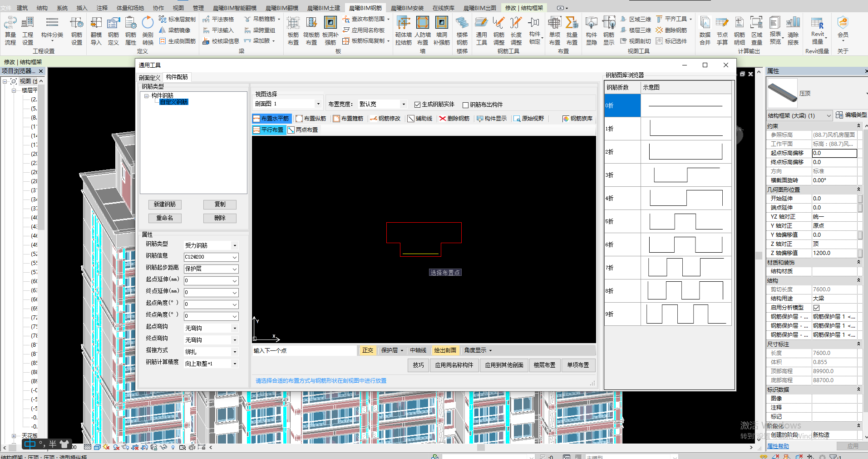Open the 体量和场地 ribbon tab
The width and height of the screenshot is (868, 459).
click(x=130, y=8)
